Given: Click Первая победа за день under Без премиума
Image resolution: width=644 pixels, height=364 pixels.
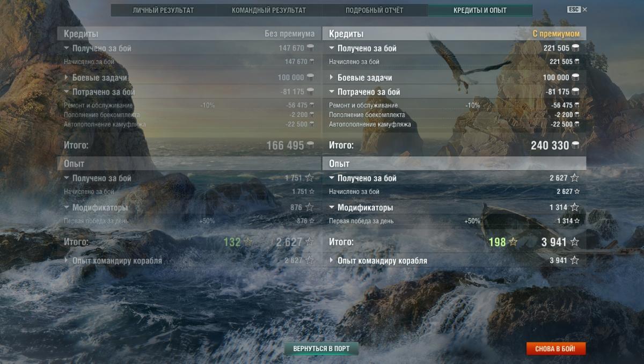Looking at the screenshot, I should point(96,221).
